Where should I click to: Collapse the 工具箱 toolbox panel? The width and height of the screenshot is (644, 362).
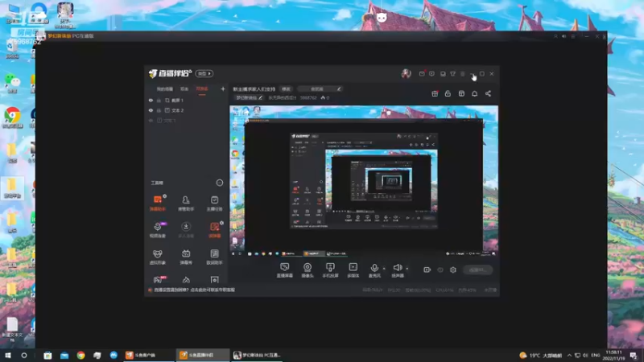click(219, 183)
